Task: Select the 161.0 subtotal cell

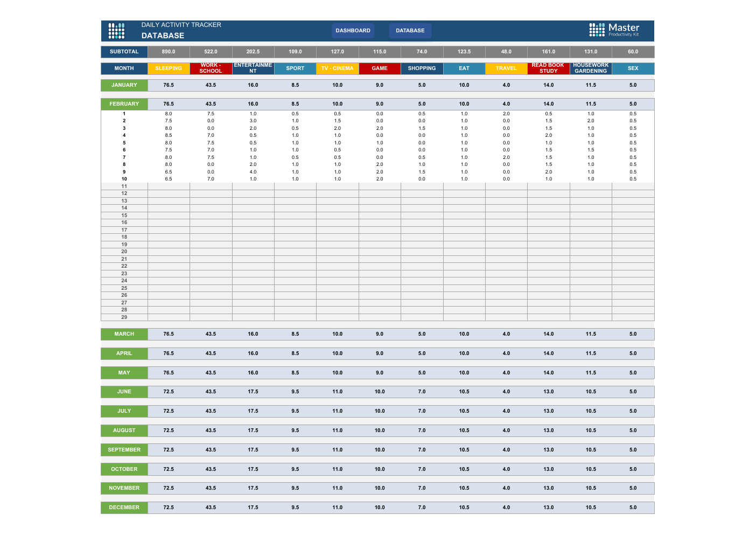Action: pos(549,52)
